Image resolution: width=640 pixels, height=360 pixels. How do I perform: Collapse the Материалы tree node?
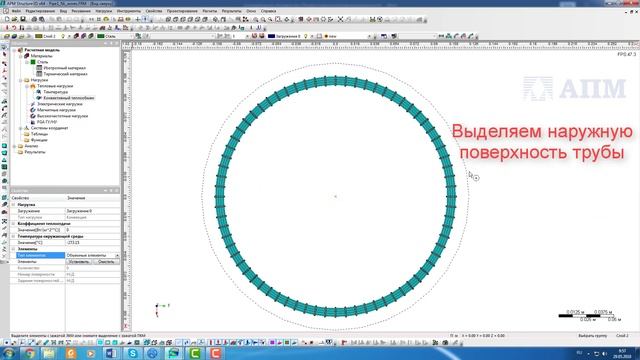click(21, 56)
